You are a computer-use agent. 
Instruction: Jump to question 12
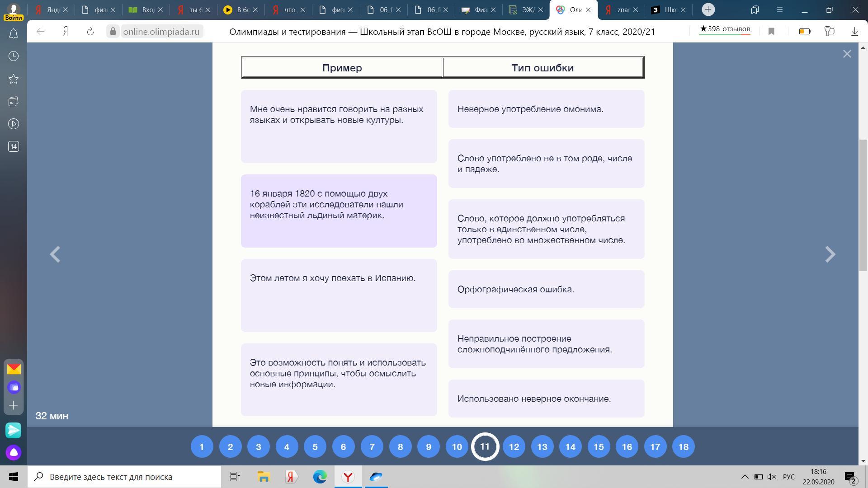coord(514,447)
